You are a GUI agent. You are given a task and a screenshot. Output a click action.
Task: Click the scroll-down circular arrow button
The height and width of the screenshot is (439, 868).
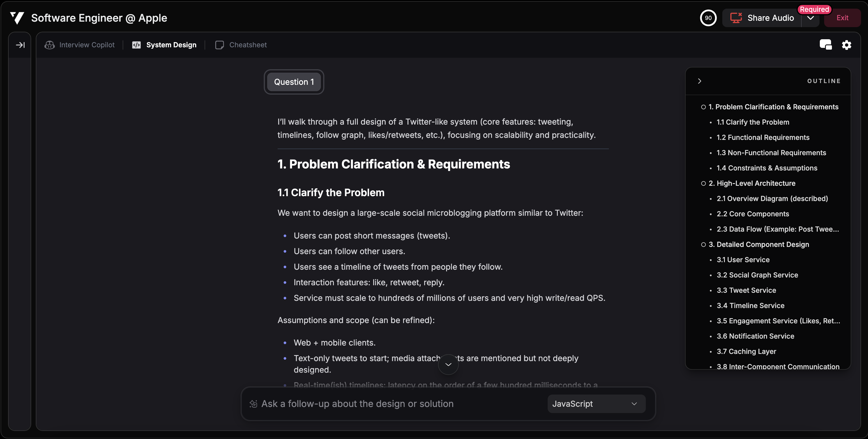point(448,365)
